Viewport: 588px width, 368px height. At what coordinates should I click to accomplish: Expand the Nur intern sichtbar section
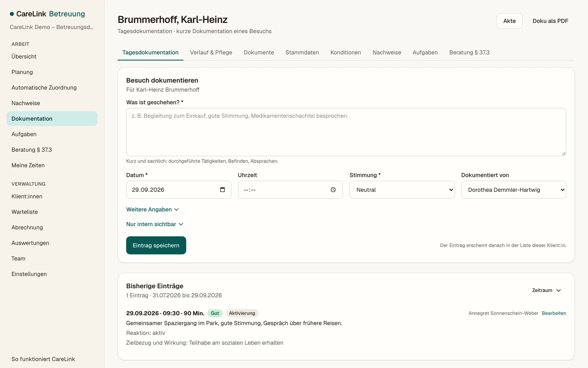(155, 224)
